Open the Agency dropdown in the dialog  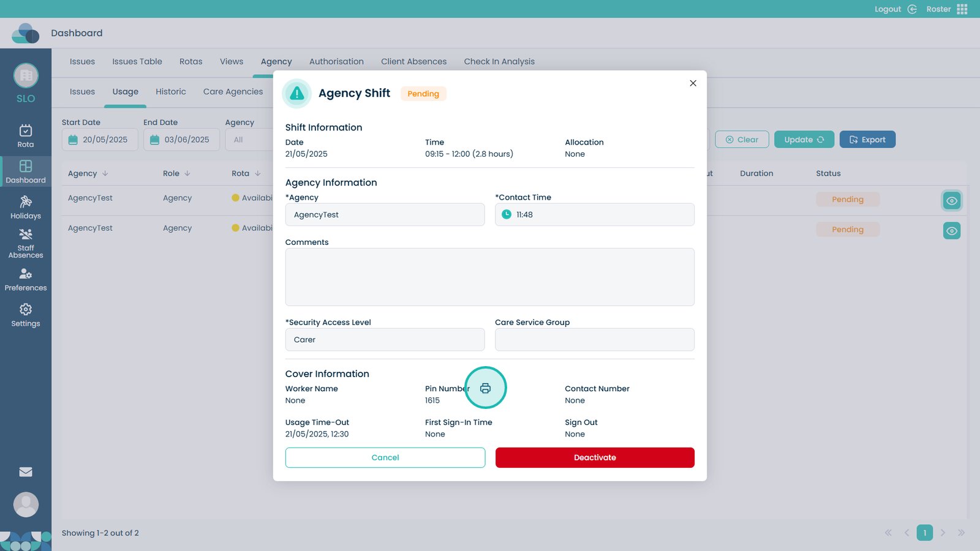pyautogui.click(x=385, y=215)
